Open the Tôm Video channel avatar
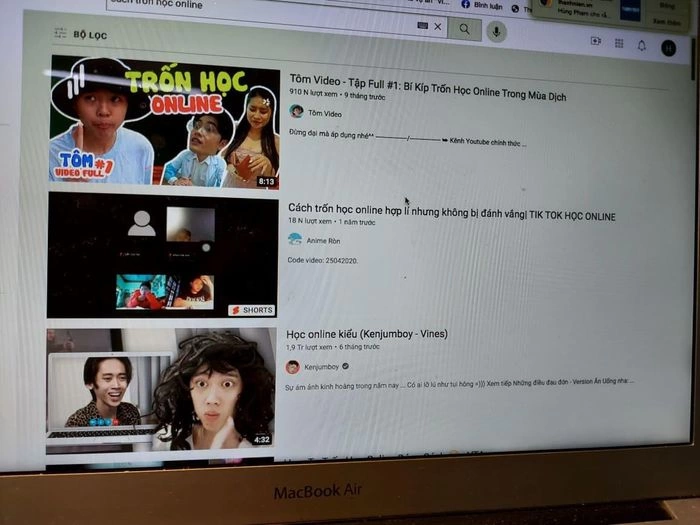Screen dimensions: 700x525 [296, 111]
